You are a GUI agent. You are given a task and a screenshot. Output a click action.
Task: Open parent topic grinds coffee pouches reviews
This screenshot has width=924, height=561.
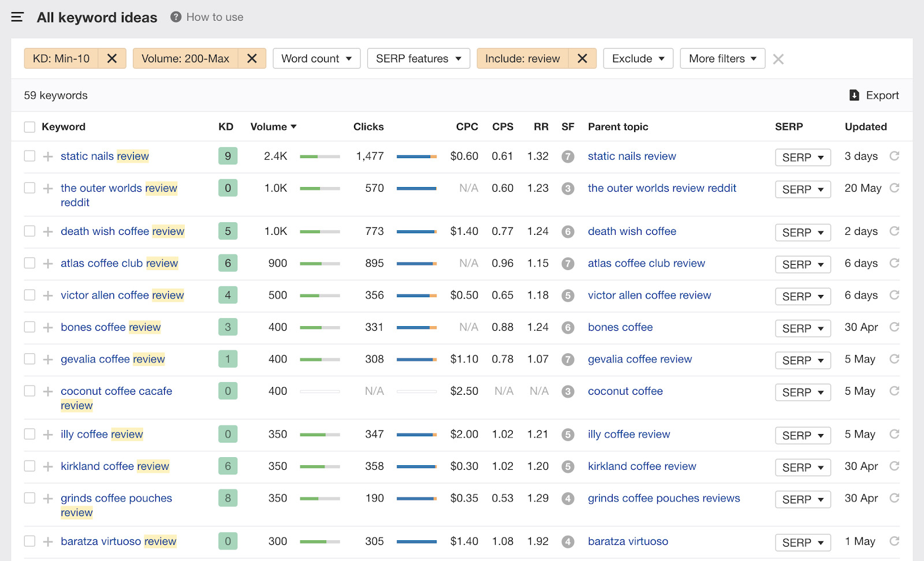(664, 498)
